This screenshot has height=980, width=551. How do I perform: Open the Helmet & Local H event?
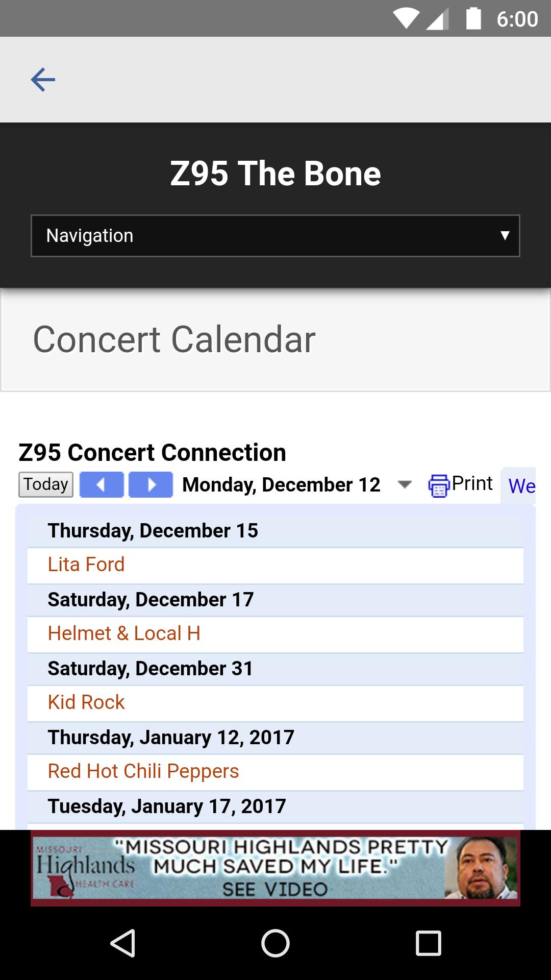124,633
